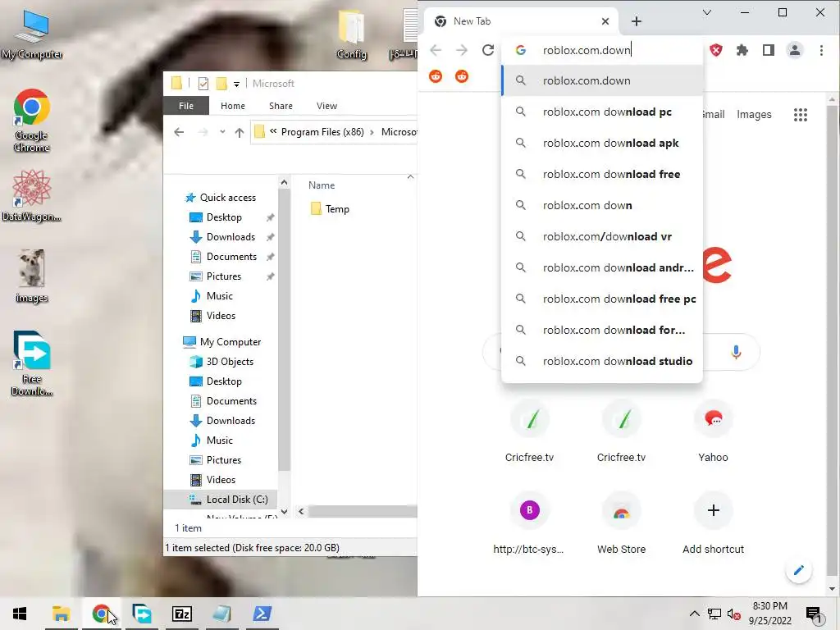Open the Images link on Google

[x=754, y=115]
